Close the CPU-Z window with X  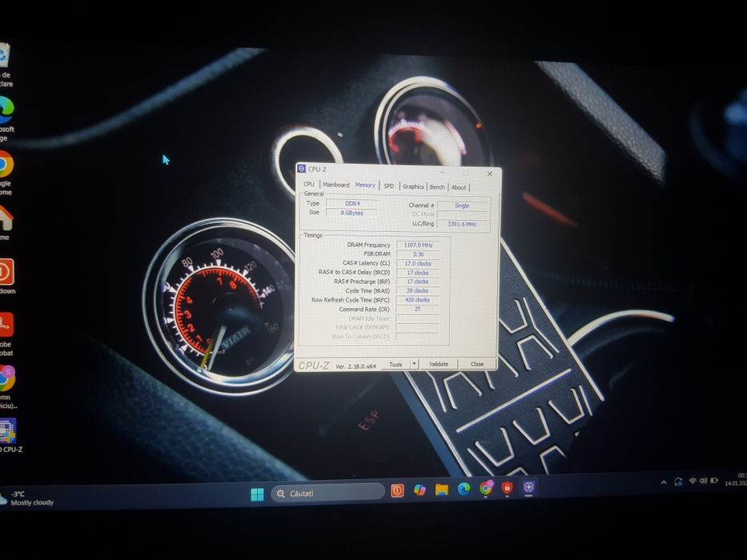(x=490, y=174)
